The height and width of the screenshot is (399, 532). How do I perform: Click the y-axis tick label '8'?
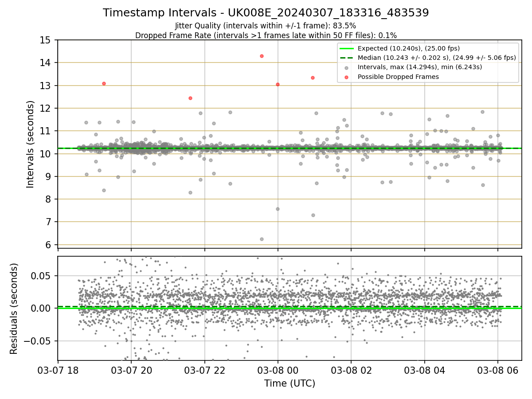(48, 199)
